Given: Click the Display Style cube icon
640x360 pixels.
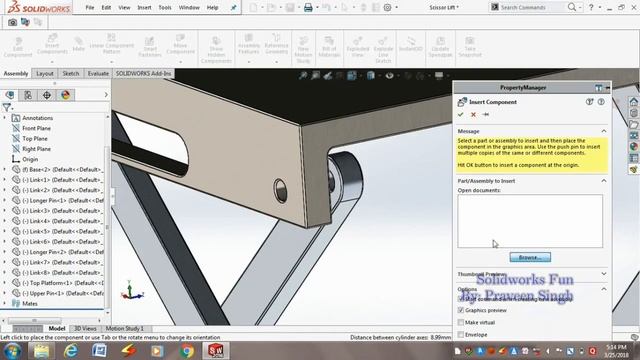Looking at the screenshot, I should pyautogui.click(x=370, y=76).
